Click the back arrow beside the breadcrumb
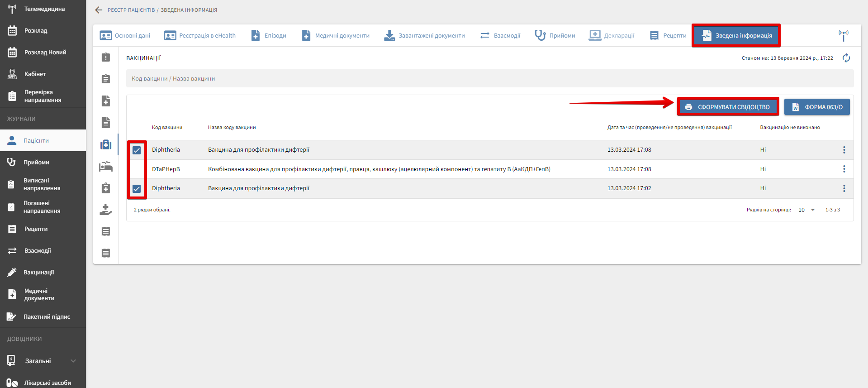The image size is (868, 388). coord(99,10)
